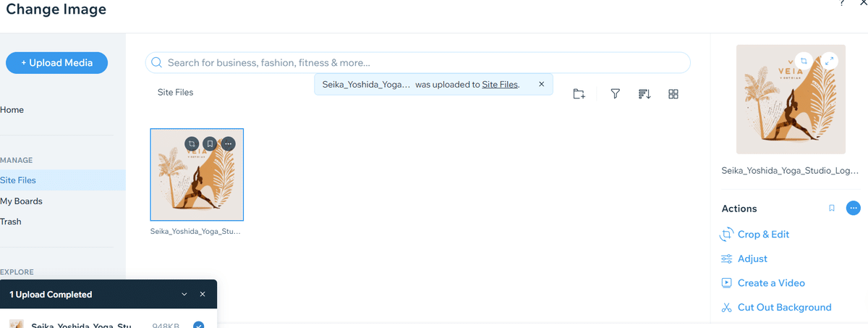868x328 pixels.
Task: Follow the Site Files link in notification
Action: point(500,84)
